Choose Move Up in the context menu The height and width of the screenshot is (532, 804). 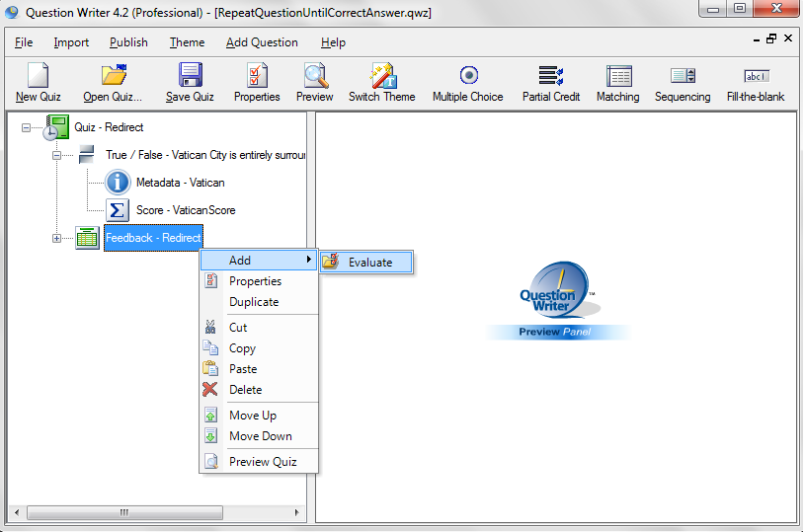click(259, 416)
